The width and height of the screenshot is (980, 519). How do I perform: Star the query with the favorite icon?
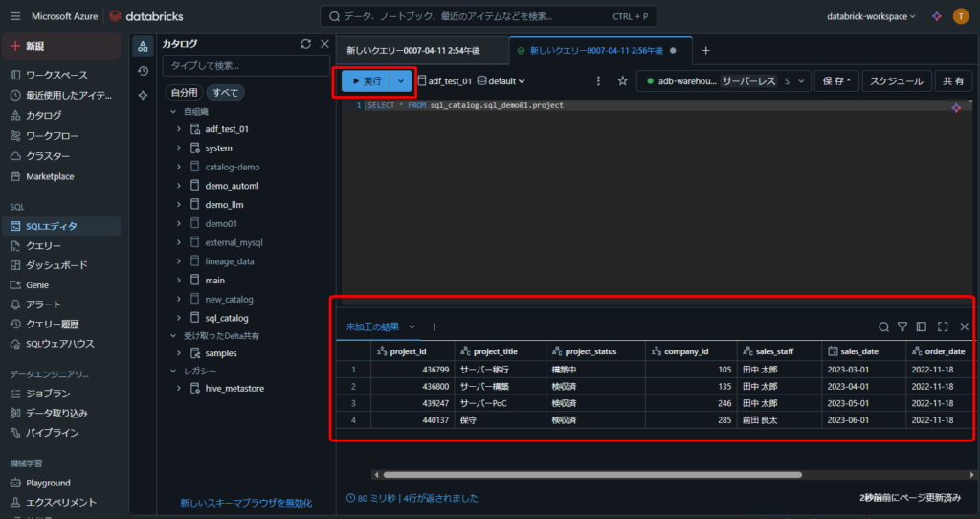pos(622,81)
